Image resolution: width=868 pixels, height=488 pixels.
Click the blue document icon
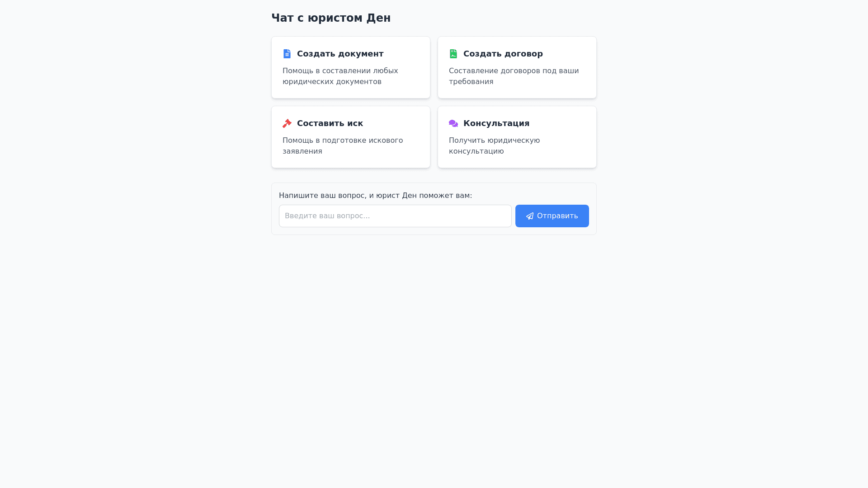pos(287,54)
